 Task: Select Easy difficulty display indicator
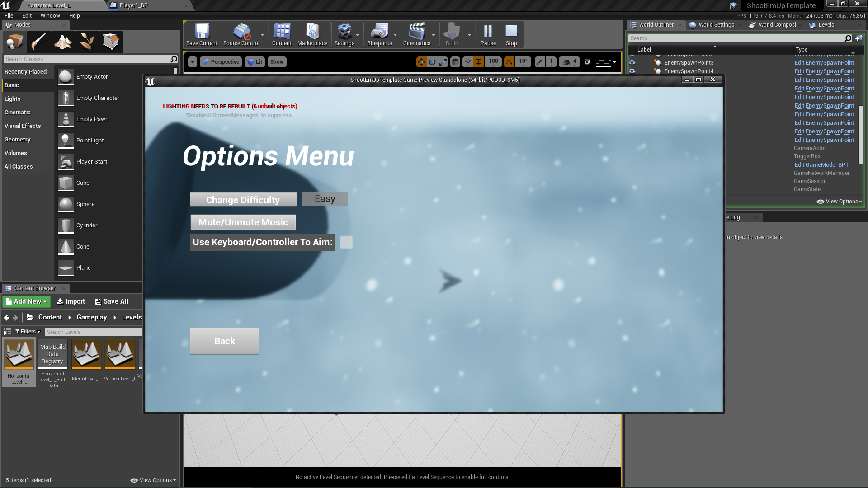[324, 198]
